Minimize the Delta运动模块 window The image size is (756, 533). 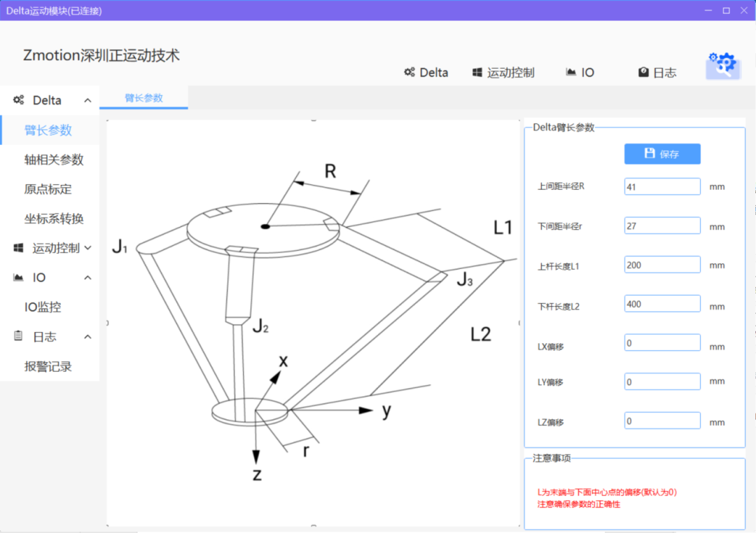click(x=708, y=11)
